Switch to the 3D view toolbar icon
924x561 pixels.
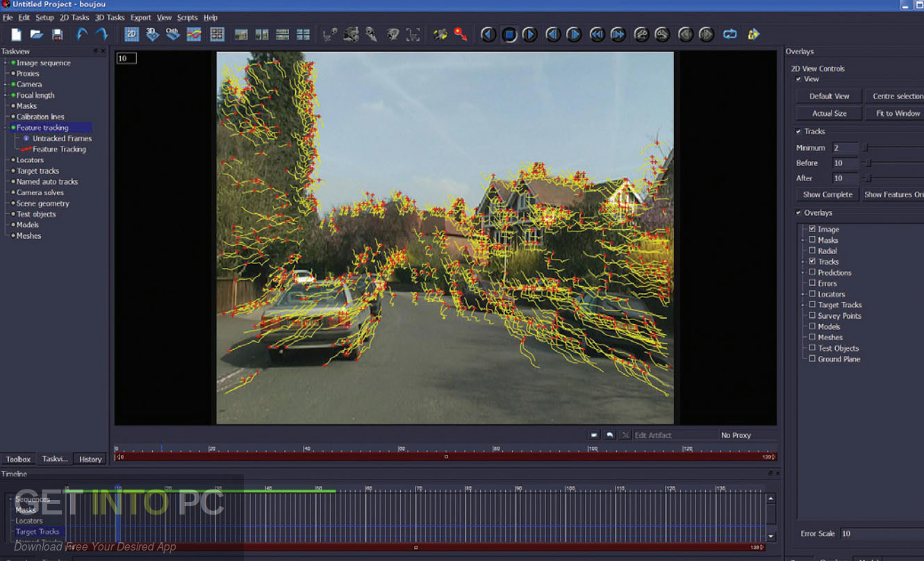[153, 34]
